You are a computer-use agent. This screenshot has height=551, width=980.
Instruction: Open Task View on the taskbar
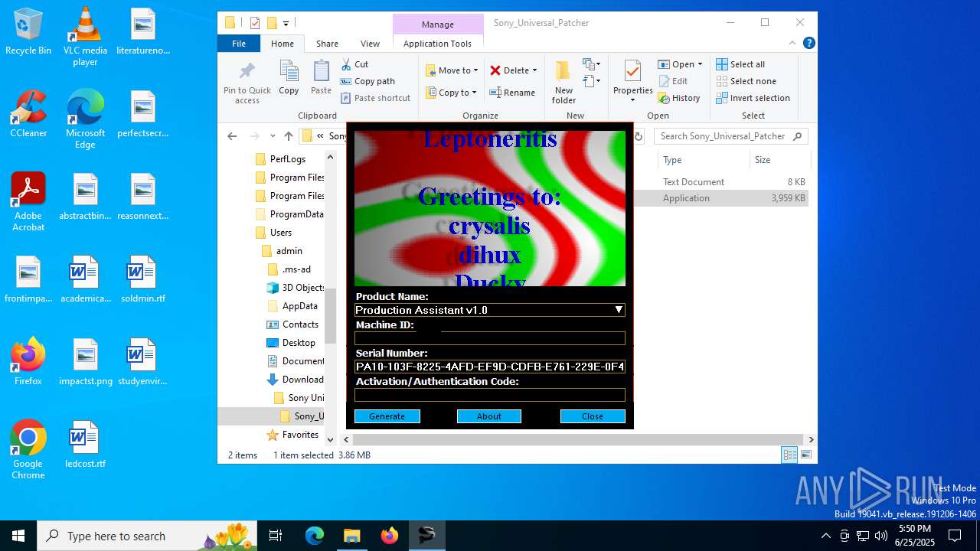276,536
